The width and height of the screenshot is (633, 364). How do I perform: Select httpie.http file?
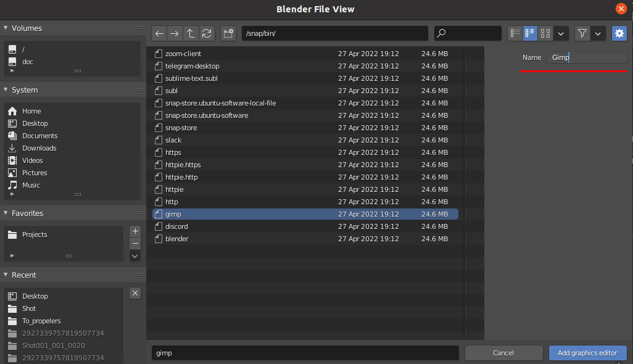[x=305, y=177]
